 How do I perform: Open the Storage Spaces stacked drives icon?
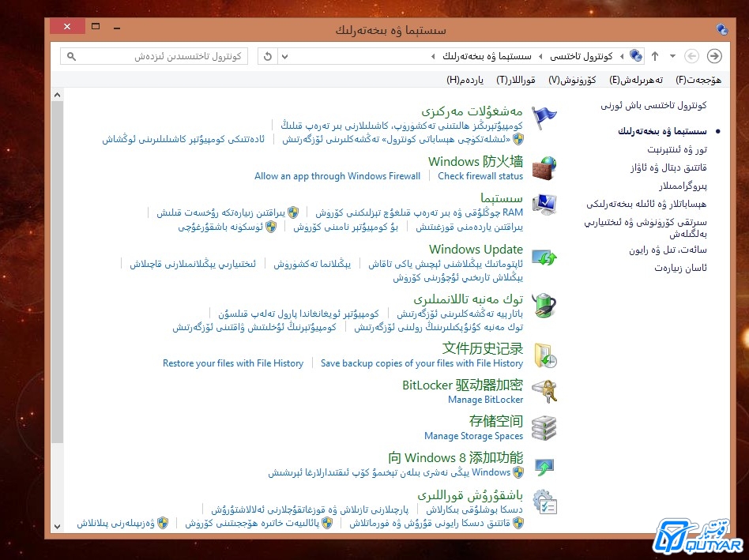(x=544, y=428)
